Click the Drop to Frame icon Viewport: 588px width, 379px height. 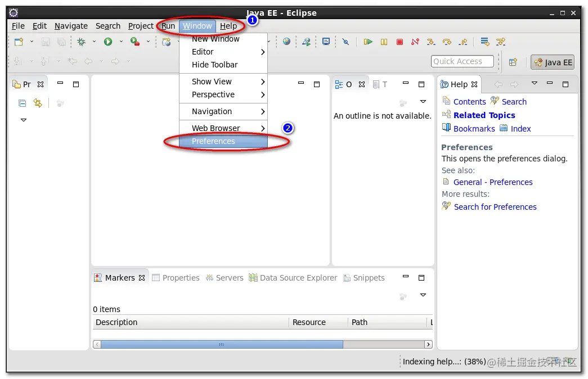pyautogui.click(x=485, y=42)
